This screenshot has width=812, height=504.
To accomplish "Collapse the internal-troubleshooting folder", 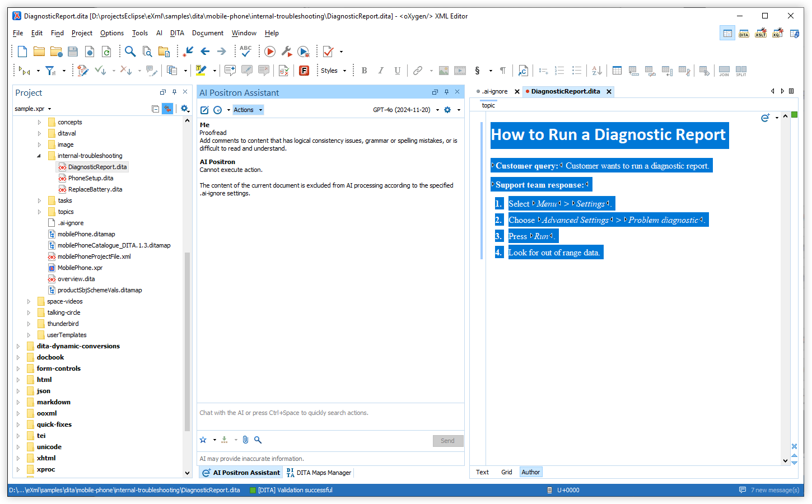I will 39,156.
